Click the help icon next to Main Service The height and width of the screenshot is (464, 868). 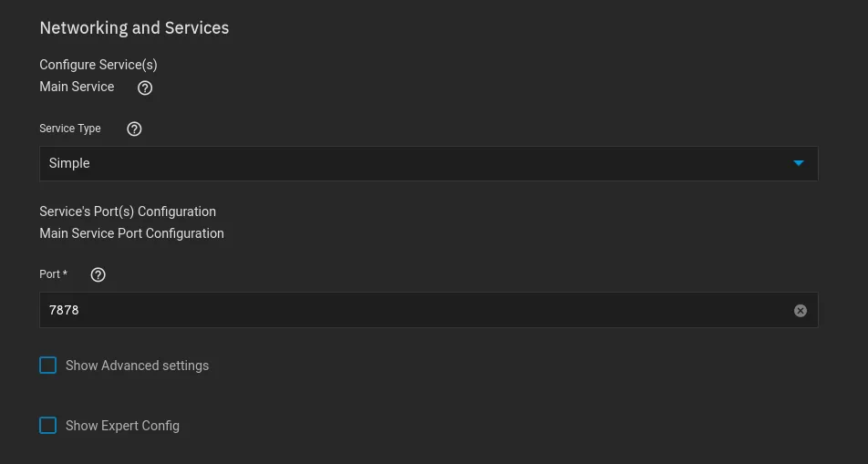145,88
